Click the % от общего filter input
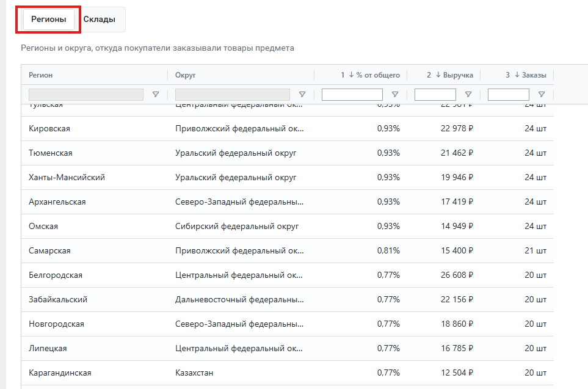The height and width of the screenshot is (389, 588). pos(352,95)
